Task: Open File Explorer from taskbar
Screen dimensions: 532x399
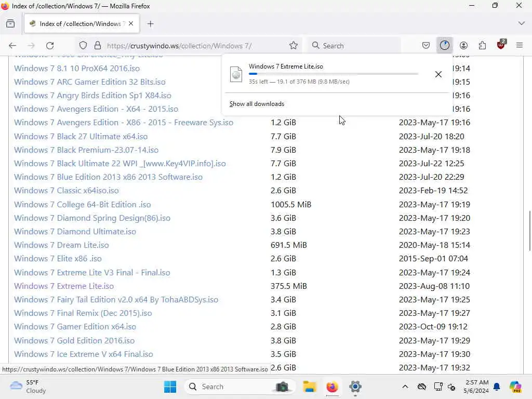Action: 310,387
